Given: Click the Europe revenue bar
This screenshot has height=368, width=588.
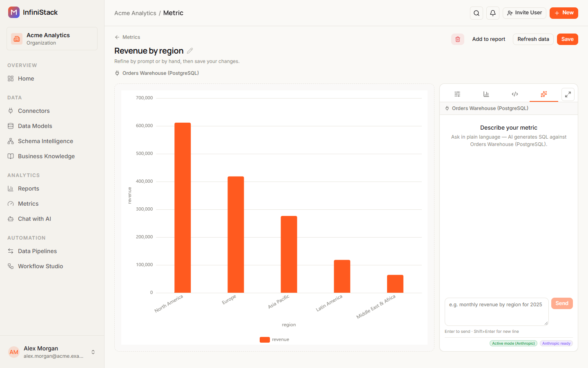Looking at the screenshot, I should [x=236, y=235].
